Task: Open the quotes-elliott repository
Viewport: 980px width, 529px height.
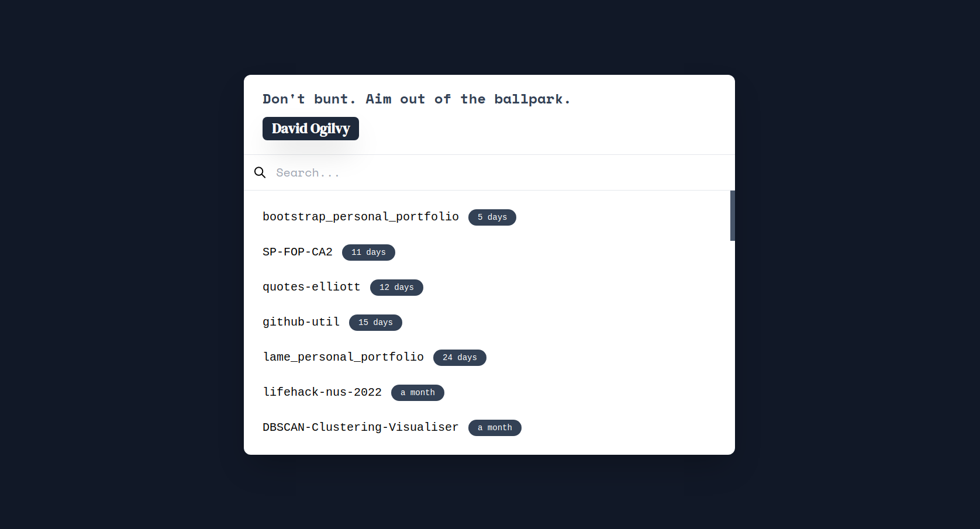Action: pyautogui.click(x=312, y=287)
